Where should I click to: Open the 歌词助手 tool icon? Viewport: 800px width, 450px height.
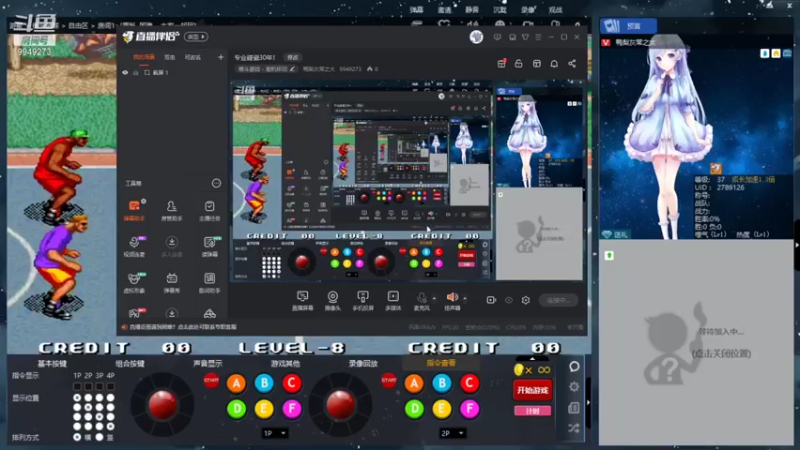209,282
